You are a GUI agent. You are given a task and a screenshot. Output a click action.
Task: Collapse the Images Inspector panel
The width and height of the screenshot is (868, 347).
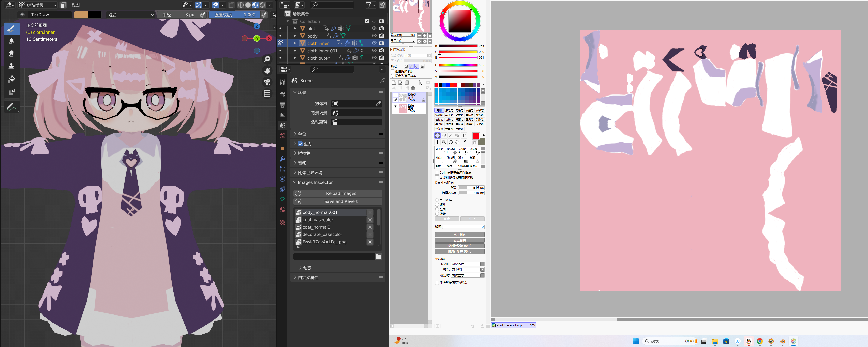click(x=338, y=182)
